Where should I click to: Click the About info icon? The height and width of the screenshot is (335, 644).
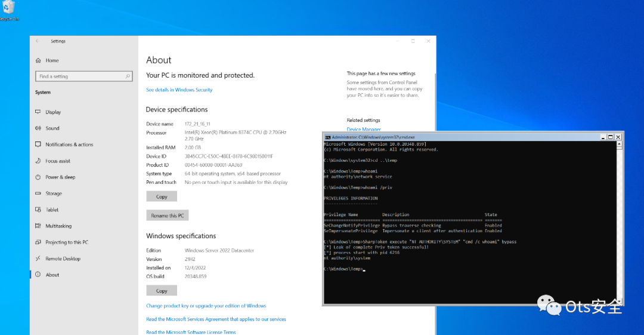click(38, 275)
